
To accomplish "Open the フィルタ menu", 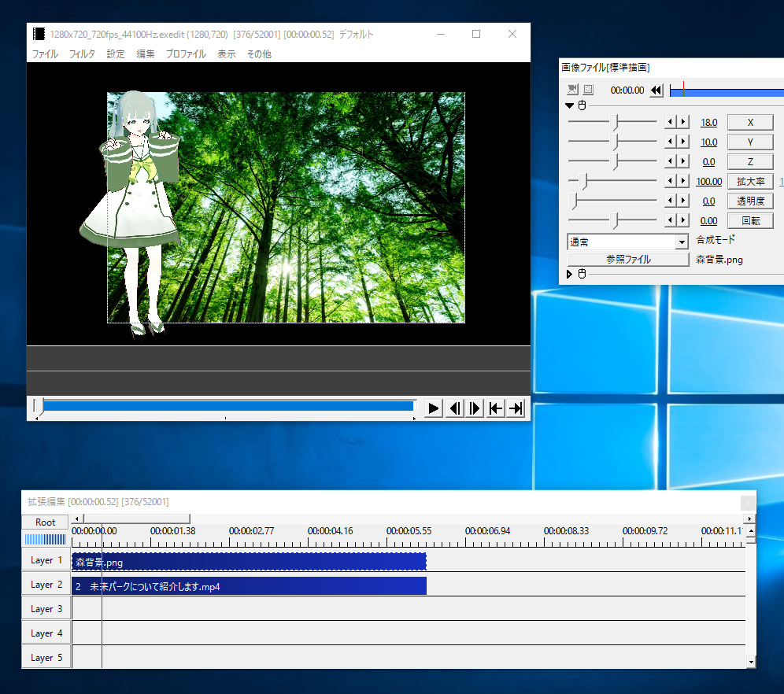I will [82, 54].
